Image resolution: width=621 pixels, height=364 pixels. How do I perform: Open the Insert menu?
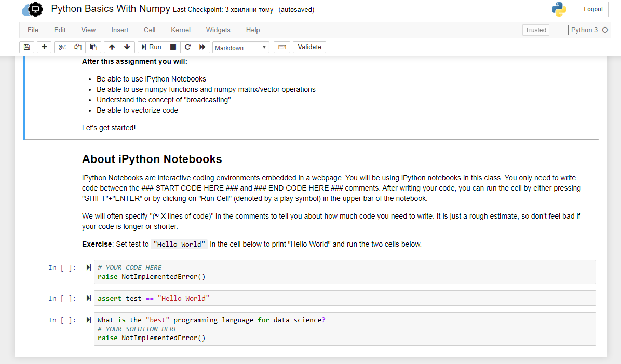coord(119,30)
